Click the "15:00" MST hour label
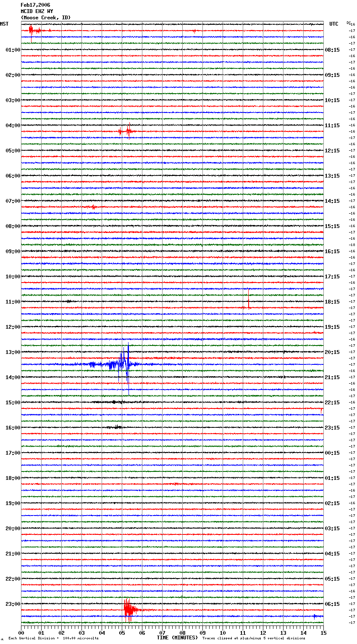 click(x=13, y=403)
